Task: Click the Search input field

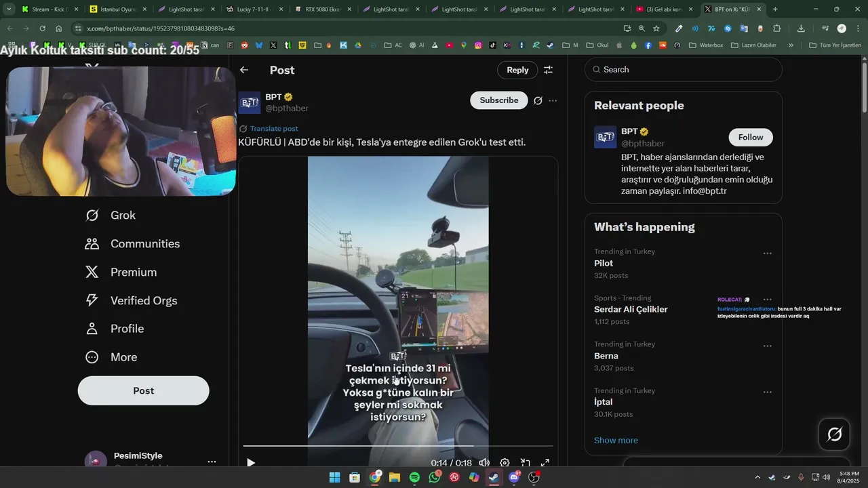Action: click(684, 70)
